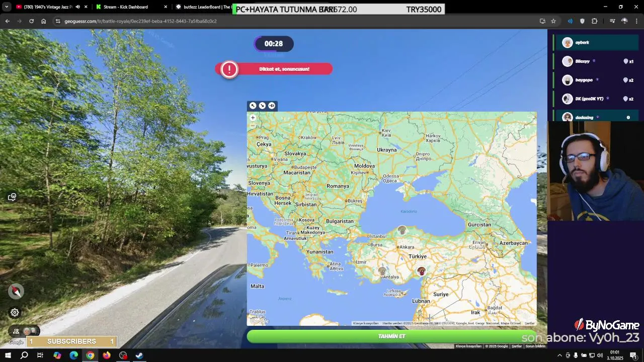This screenshot has height=362, width=644.
Task: Open the media control icon in toolbar
Action: point(612,21)
